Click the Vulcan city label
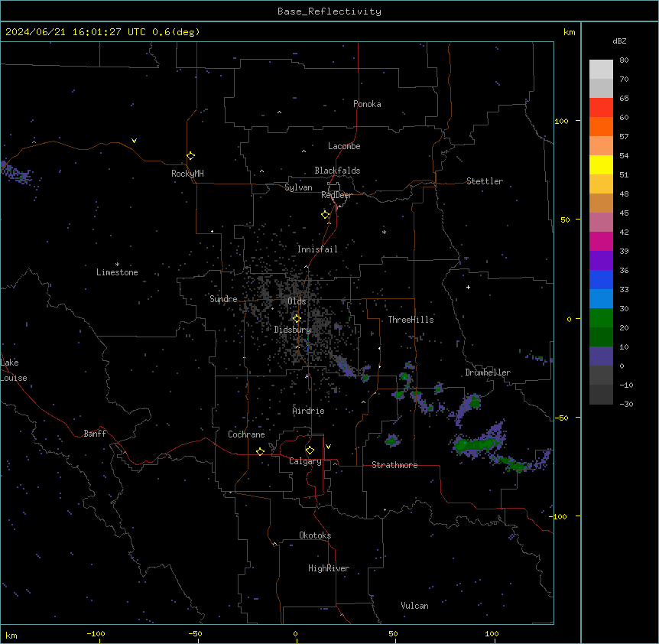 tap(415, 606)
